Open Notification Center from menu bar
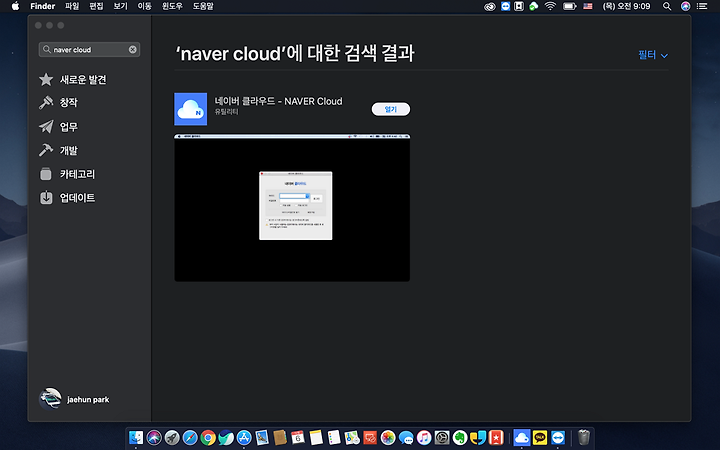 (x=702, y=6)
